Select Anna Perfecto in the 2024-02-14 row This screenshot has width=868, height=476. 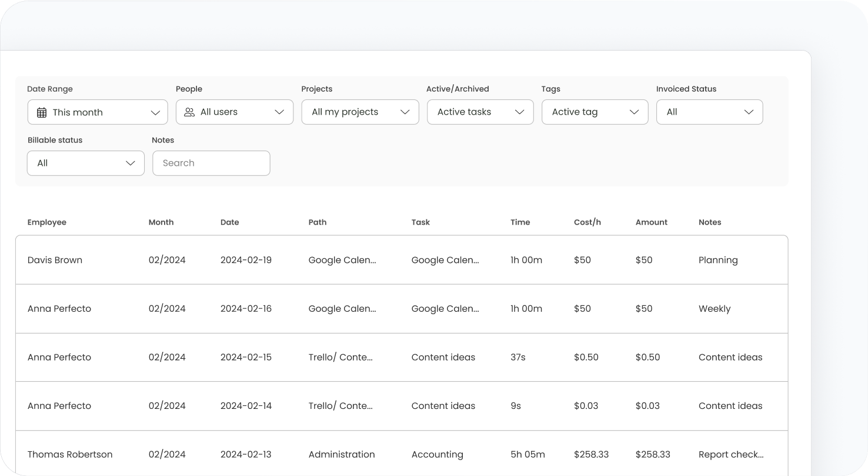[59, 406]
